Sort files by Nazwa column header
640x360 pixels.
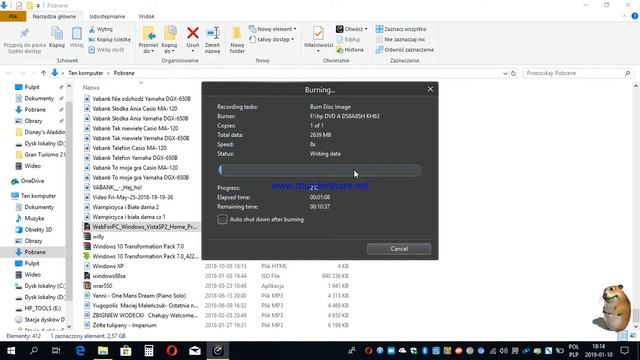click(91, 88)
